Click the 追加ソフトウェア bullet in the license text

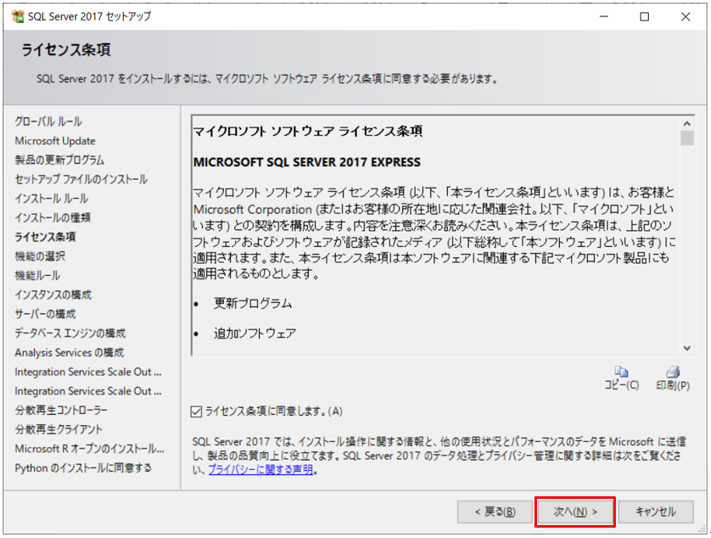coord(255,333)
